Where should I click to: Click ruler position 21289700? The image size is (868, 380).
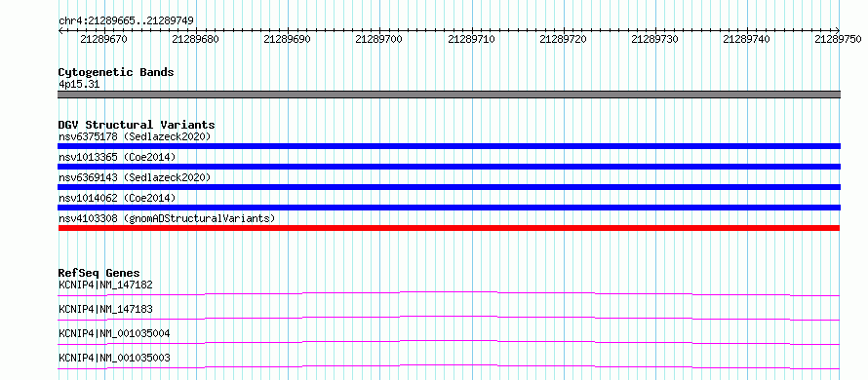pos(379,39)
